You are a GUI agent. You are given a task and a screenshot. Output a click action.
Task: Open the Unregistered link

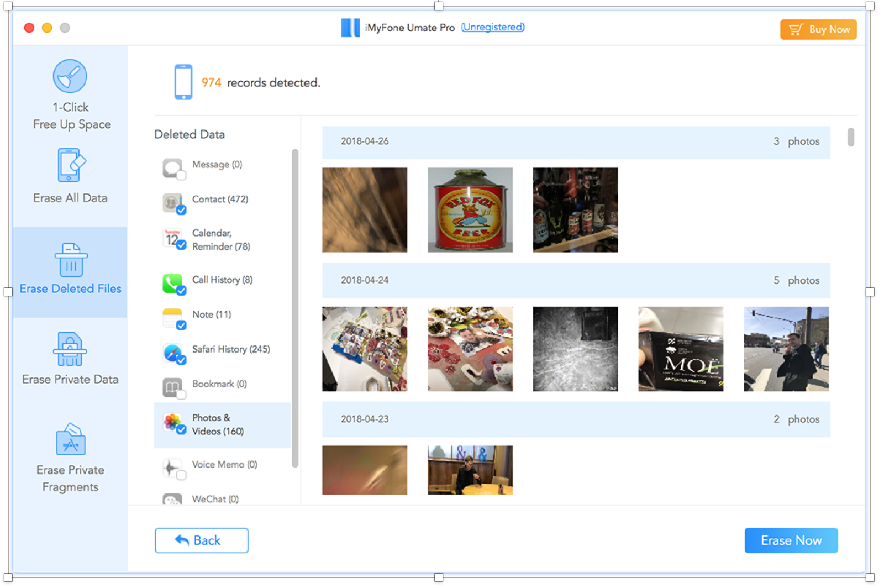pos(493,27)
